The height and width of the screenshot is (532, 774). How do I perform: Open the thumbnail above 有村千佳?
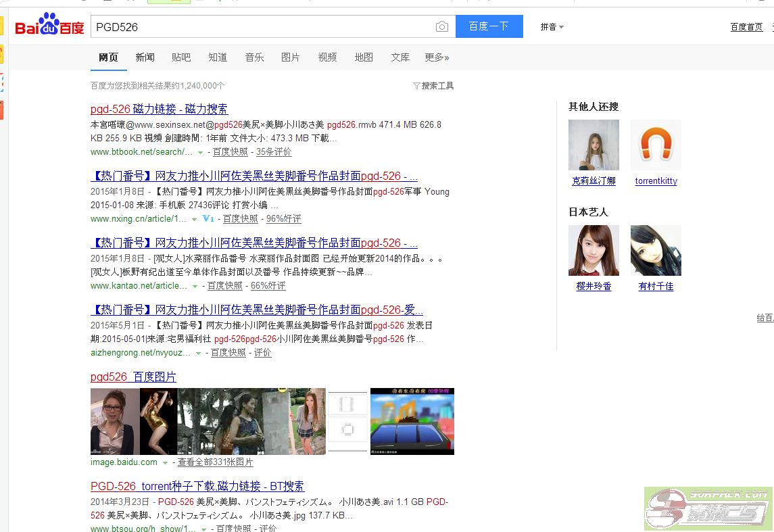click(x=656, y=250)
